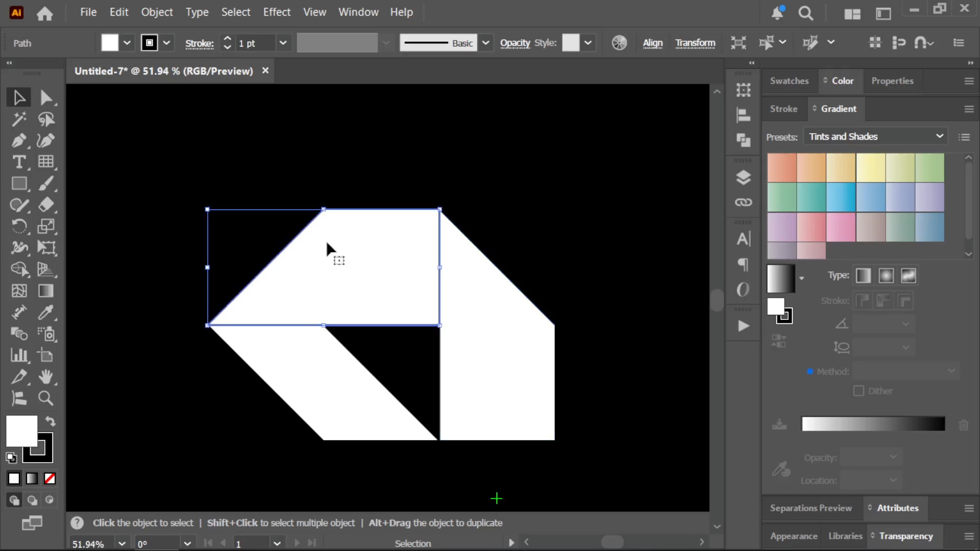Select the Blend tool
980x551 pixels.
click(19, 334)
